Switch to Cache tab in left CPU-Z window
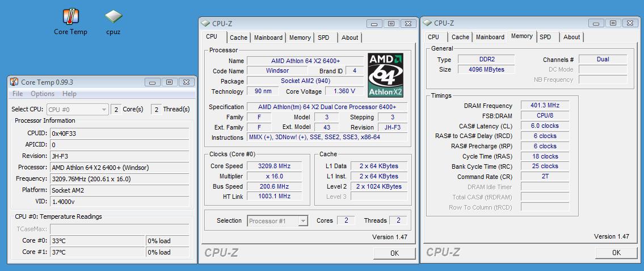The image size is (644, 271). [x=239, y=37]
